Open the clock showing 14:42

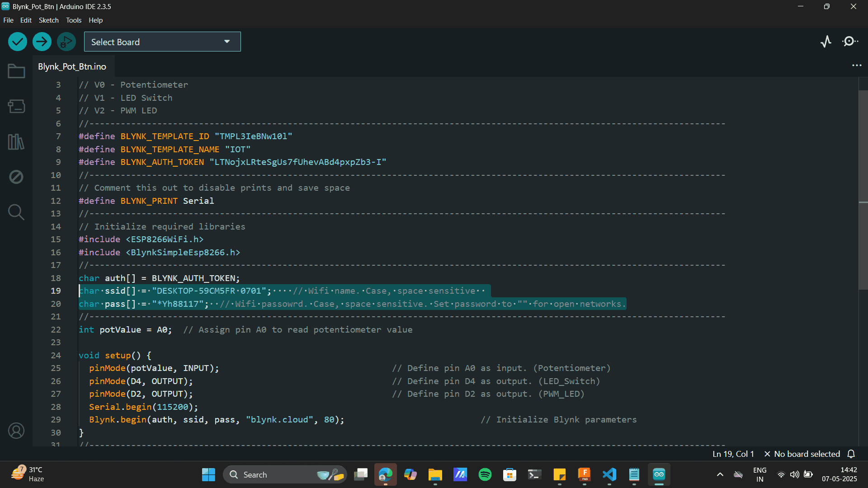(840, 474)
